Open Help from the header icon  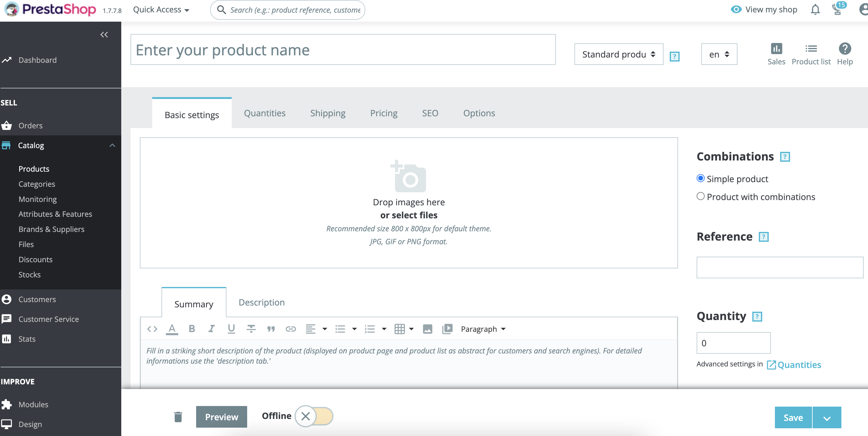pos(845,54)
